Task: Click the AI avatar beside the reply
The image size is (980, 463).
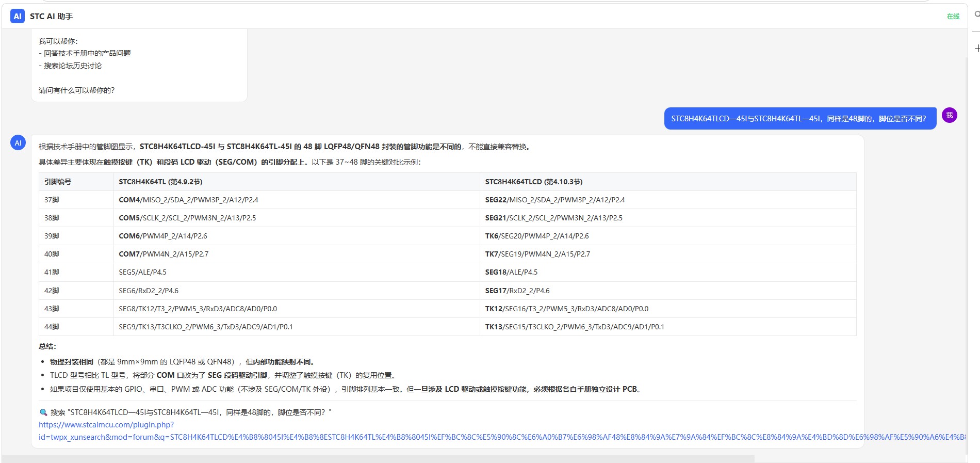Action: click(18, 143)
